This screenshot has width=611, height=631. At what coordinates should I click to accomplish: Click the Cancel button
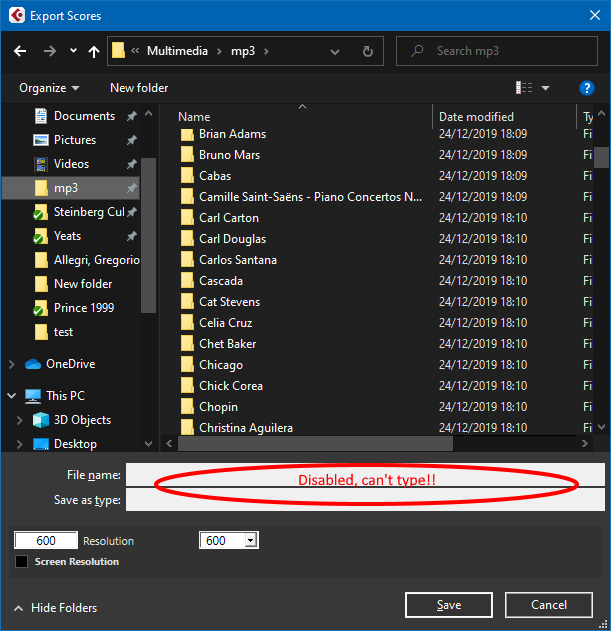tap(549, 605)
